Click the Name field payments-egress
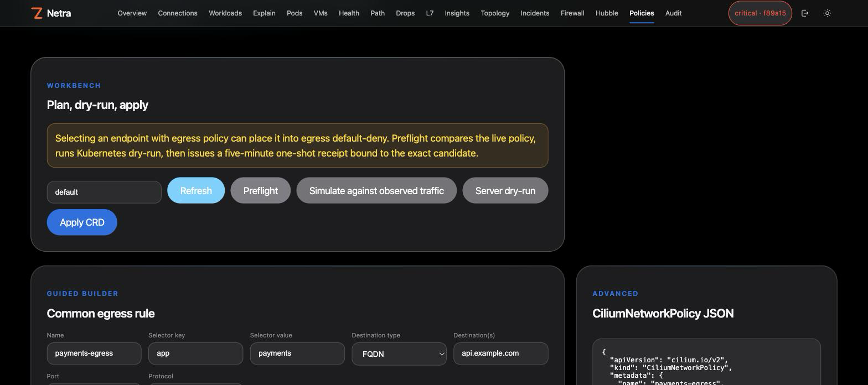Viewport: 868px width, 385px height. 94,353
